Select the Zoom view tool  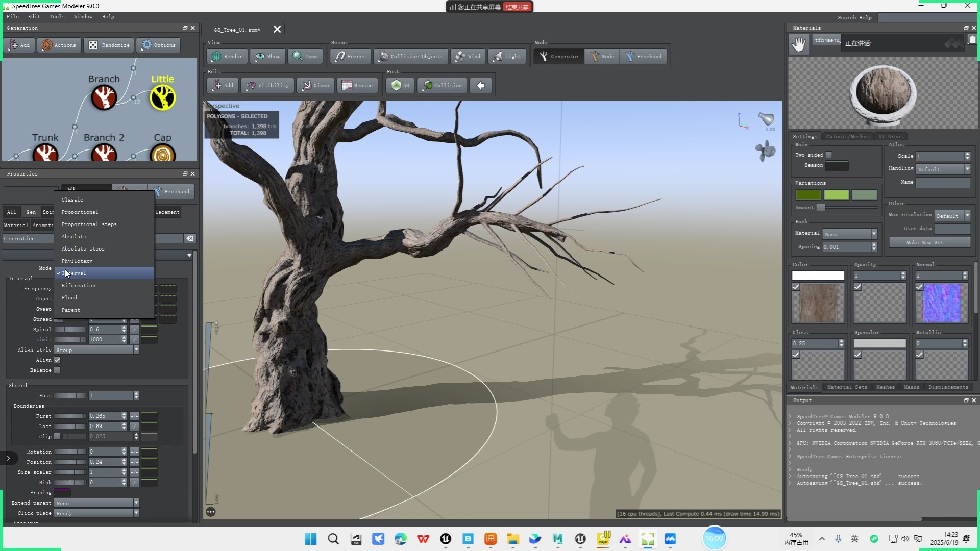click(305, 57)
